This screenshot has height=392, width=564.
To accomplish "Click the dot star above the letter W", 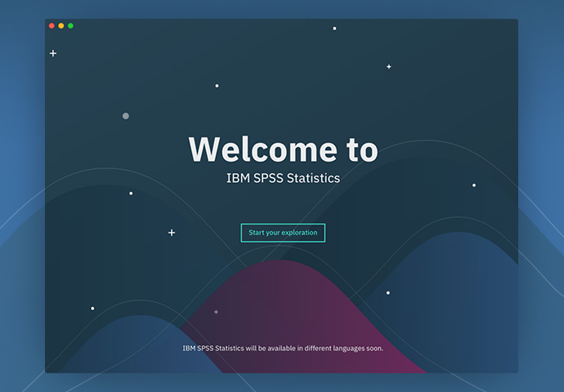I will pyautogui.click(x=217, y=86).
